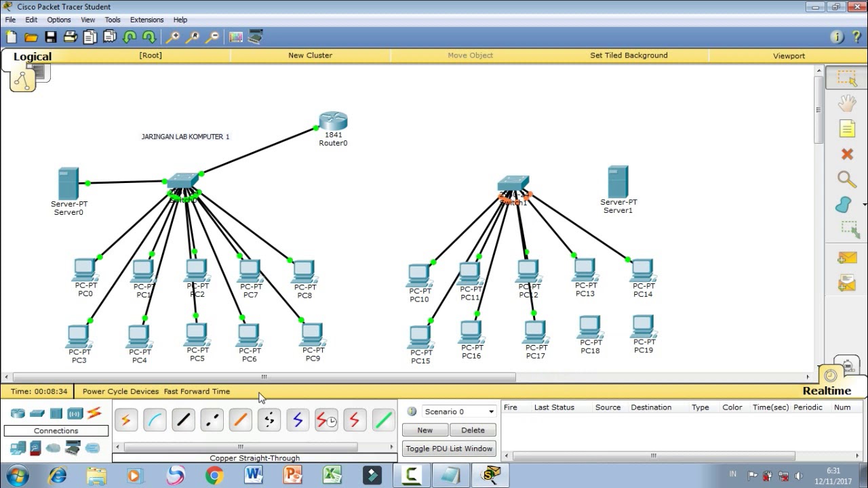Click the Viewport button
Image resolution: width=868 pixels, height=488 pixels.
[789, 56]
